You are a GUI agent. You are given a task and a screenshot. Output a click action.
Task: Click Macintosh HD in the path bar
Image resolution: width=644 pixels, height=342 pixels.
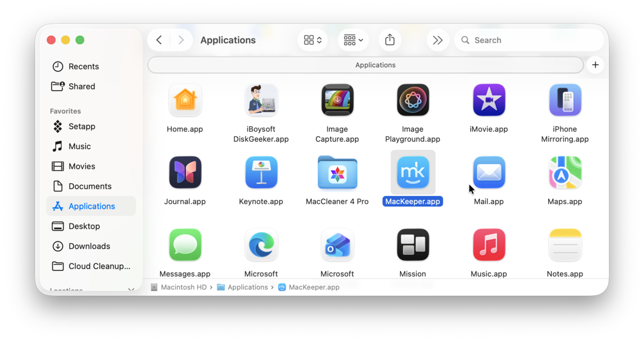point(178,287)
